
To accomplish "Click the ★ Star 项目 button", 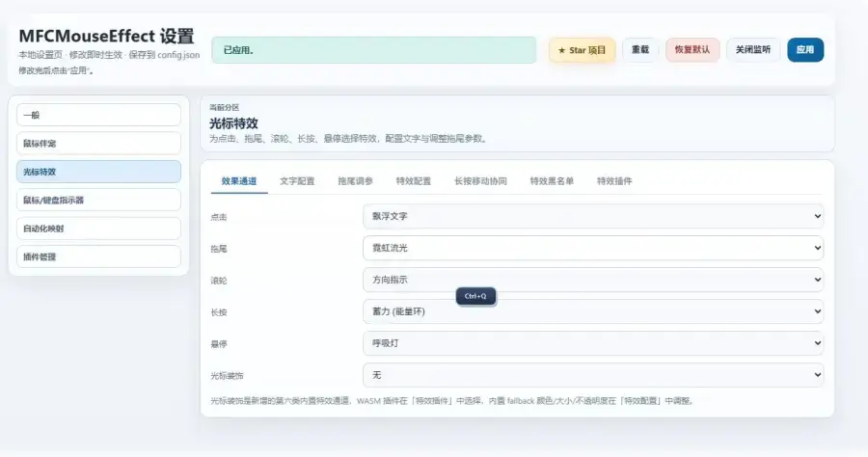I will [x=582, y=50].
